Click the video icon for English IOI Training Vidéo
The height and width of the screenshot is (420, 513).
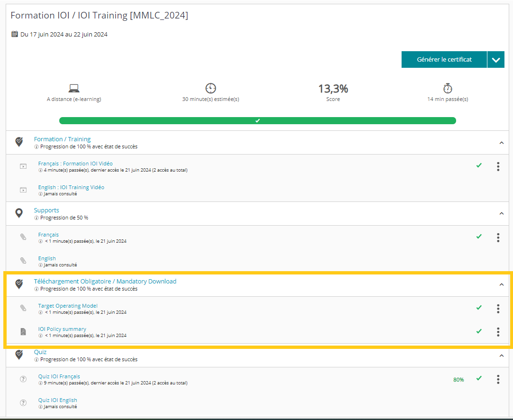click(x=23, y=190)
